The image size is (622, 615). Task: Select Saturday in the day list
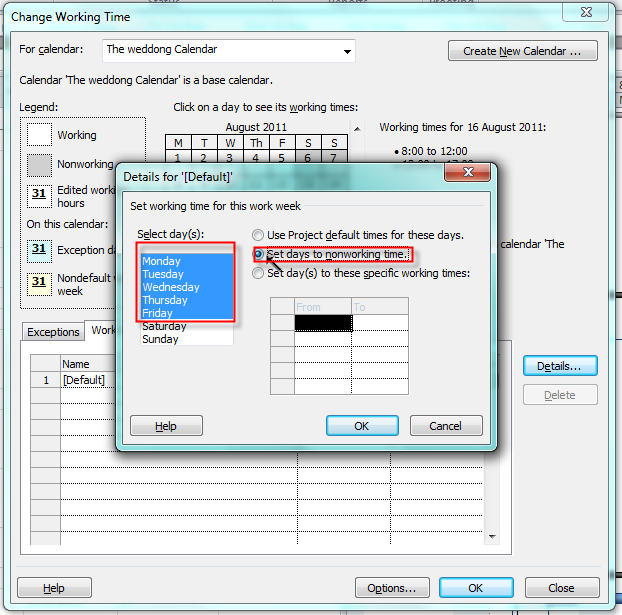coord(164,326)
